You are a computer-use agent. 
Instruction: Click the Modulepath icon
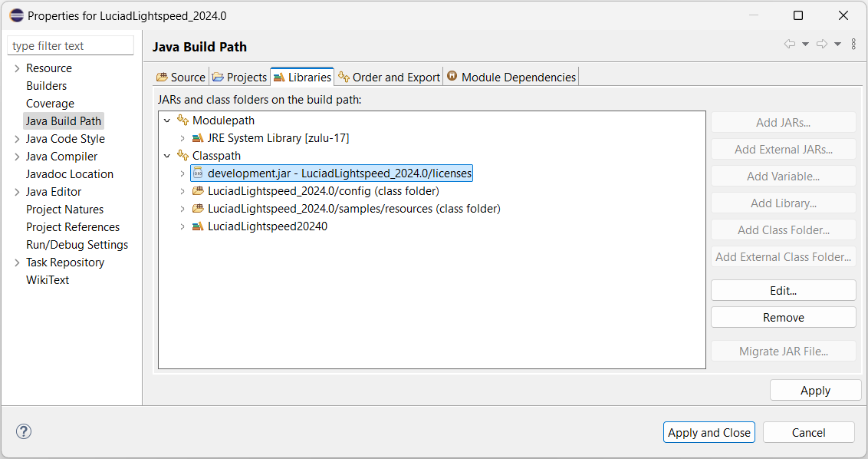[x=182, y=120]
